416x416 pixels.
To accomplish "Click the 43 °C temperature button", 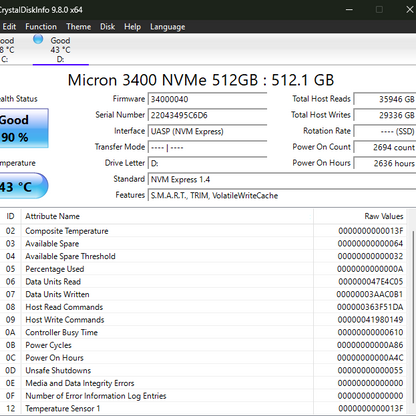I will click(23, 186).
